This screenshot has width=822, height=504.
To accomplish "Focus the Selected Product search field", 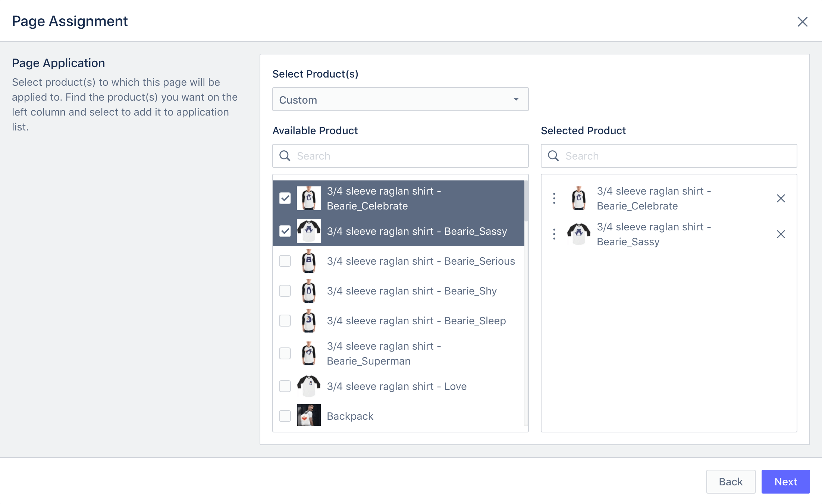I will 669,156.
